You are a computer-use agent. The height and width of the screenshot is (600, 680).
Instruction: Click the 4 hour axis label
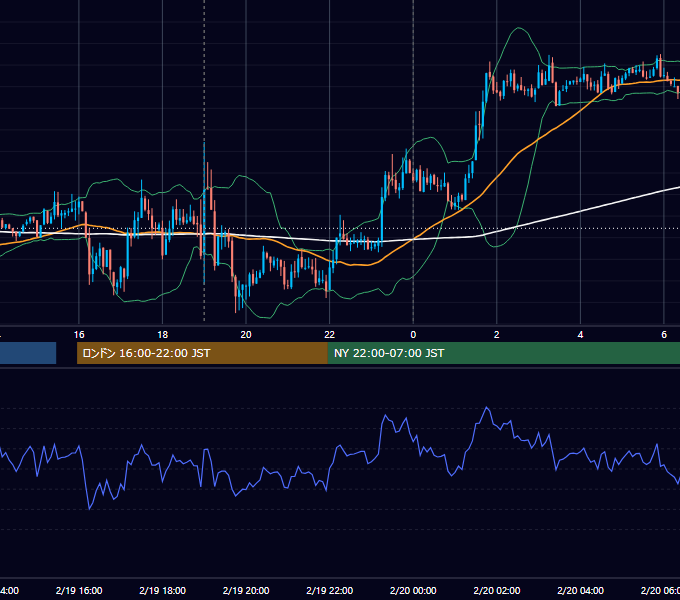tap(580, 335)
